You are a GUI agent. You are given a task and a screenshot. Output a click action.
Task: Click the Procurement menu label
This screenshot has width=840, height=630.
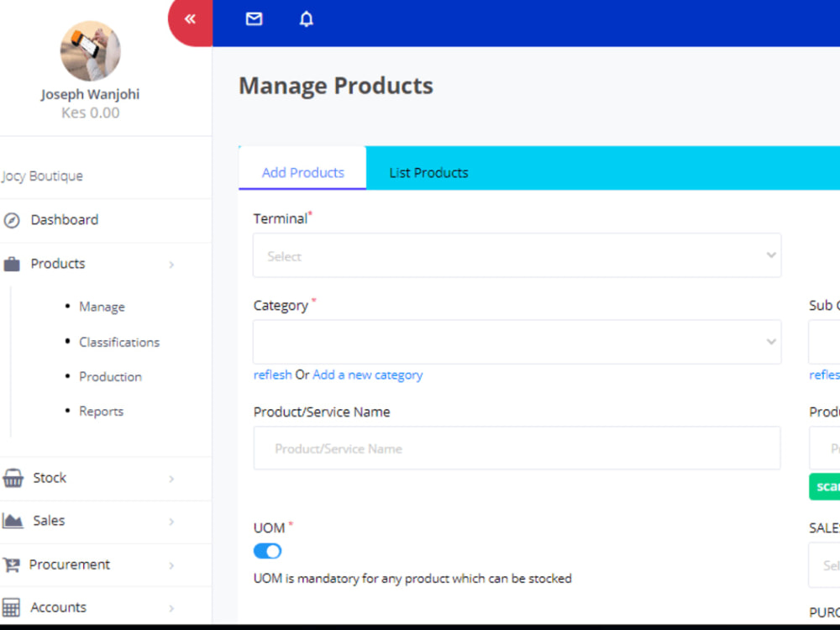tap(69, 564)
